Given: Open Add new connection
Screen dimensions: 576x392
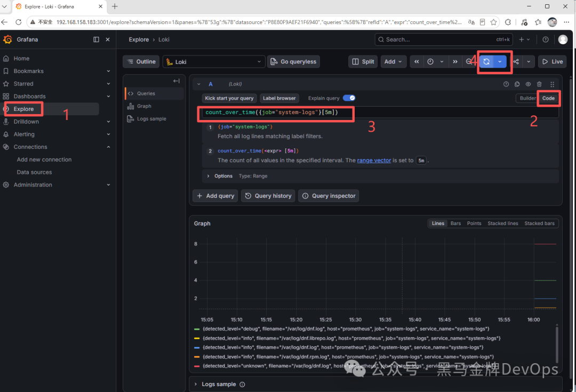Looking at the screenshot, I should point(44,159).
